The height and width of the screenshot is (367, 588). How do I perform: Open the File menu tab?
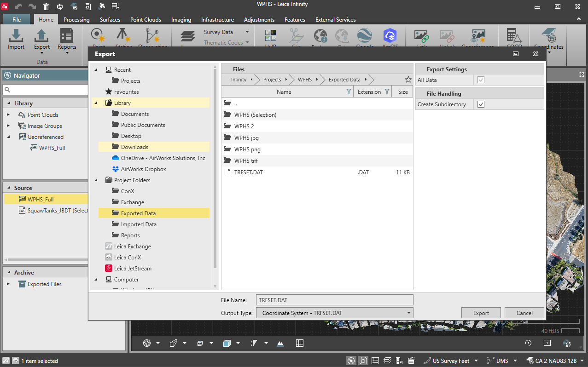17,20
